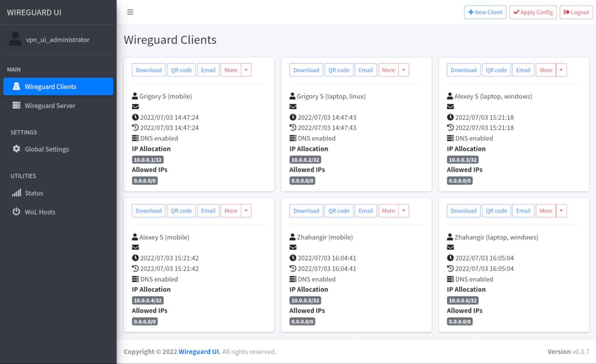
Task: Click the New Client button
Action: (x=485, y=12)
